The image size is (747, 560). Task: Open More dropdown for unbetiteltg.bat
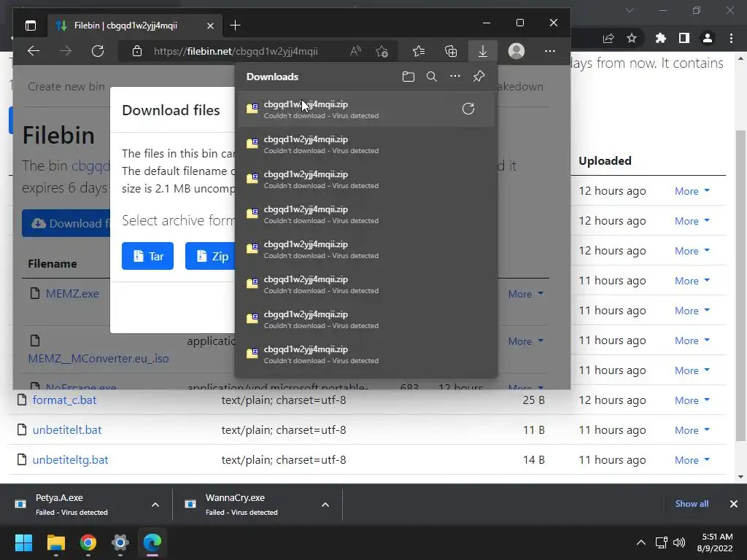(692, 460)
